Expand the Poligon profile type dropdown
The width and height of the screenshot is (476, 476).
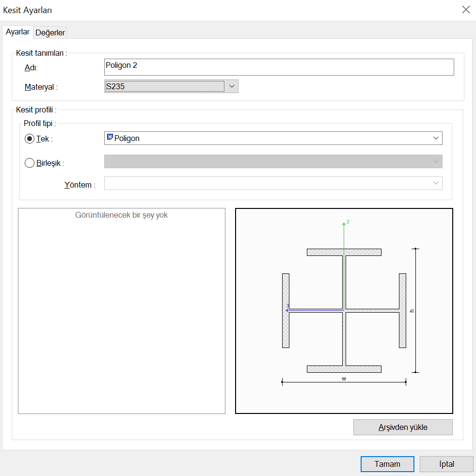pos(435,138)
